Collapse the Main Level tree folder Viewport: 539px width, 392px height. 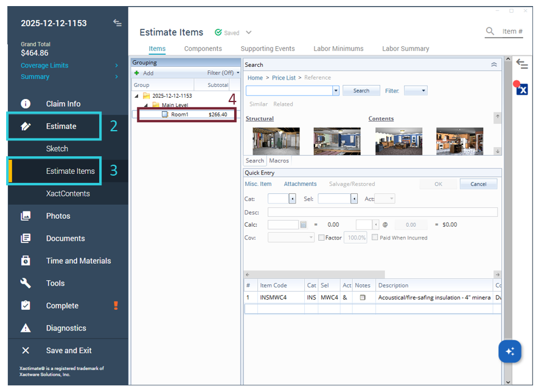click(146, 105)
